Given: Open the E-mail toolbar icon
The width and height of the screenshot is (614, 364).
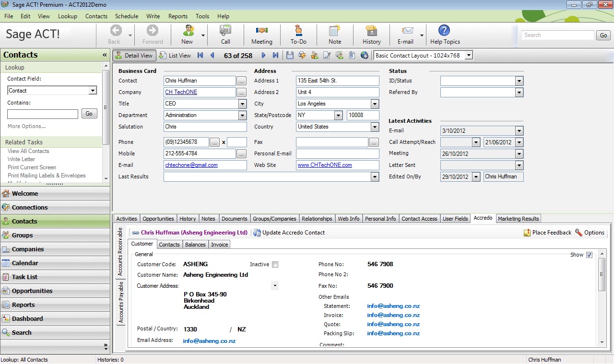Looking at the screenshot, I should click(x=408, y=31).
